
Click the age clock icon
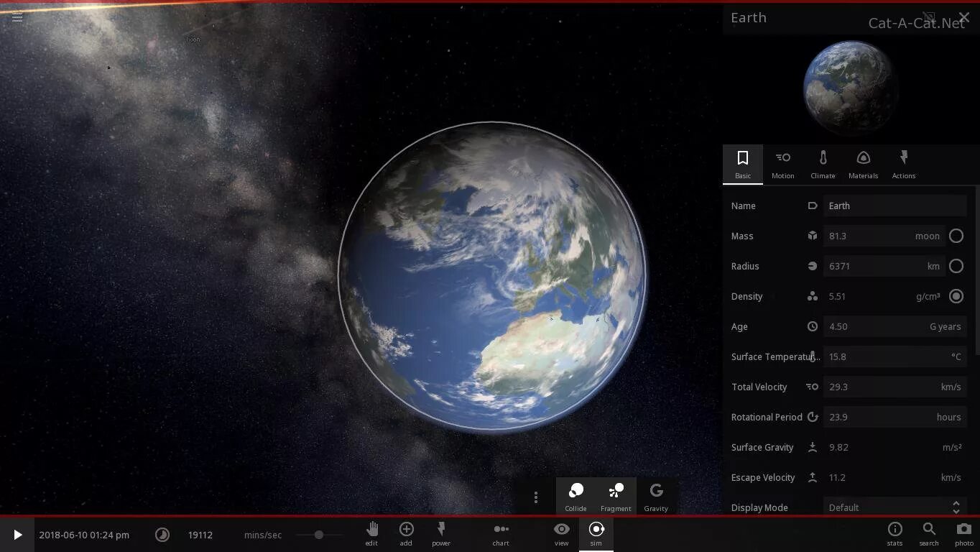[x=813, y=326]
